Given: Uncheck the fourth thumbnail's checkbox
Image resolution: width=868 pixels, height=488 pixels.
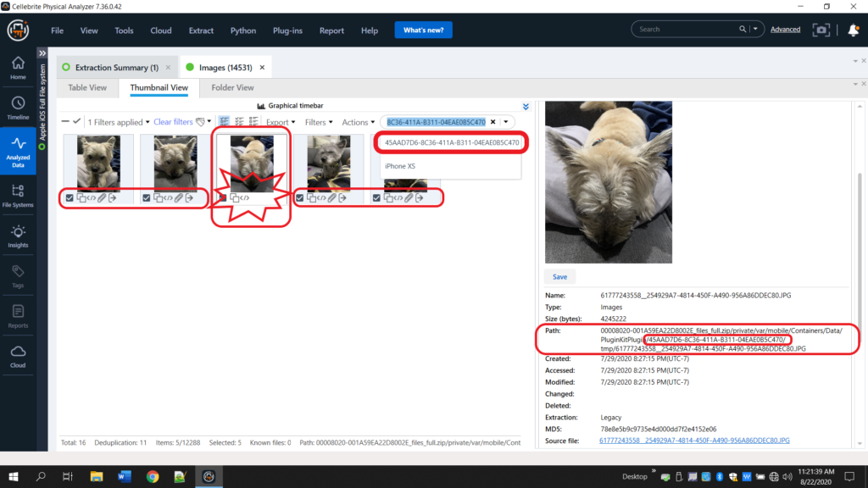Looking at the screenshot, I should coord(300,197).
